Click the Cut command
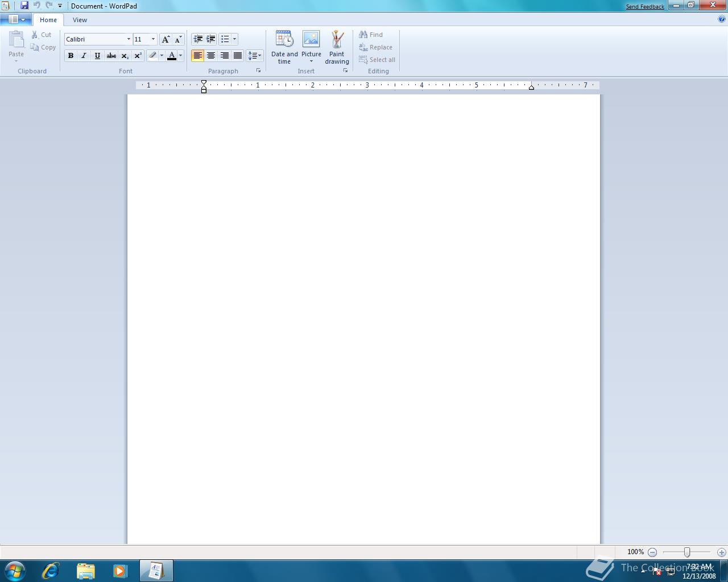Screen dimensions: 728x582 [x=42, y=35]
